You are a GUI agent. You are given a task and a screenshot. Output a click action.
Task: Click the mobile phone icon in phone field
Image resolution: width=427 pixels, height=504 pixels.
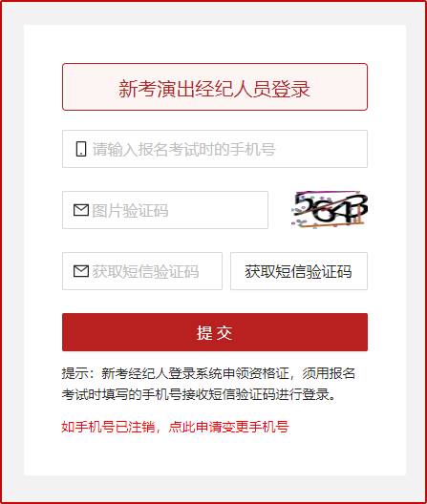[x=81, y=149]
